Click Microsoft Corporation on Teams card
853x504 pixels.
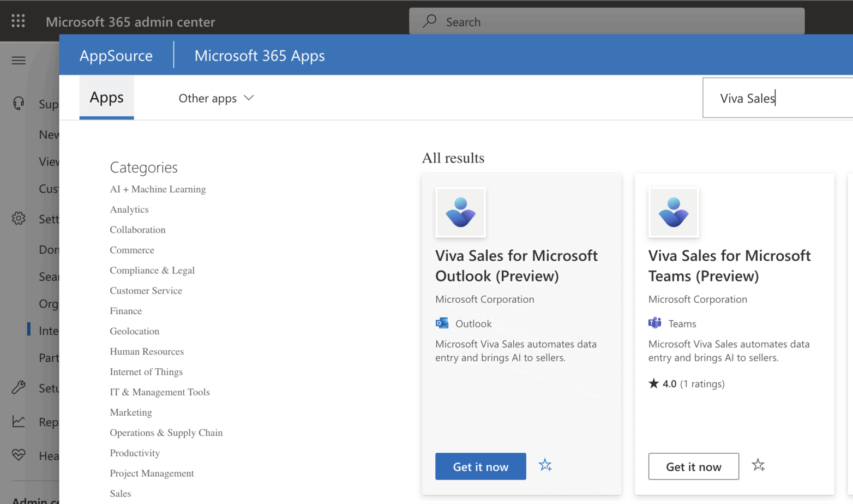click(698, 299)
